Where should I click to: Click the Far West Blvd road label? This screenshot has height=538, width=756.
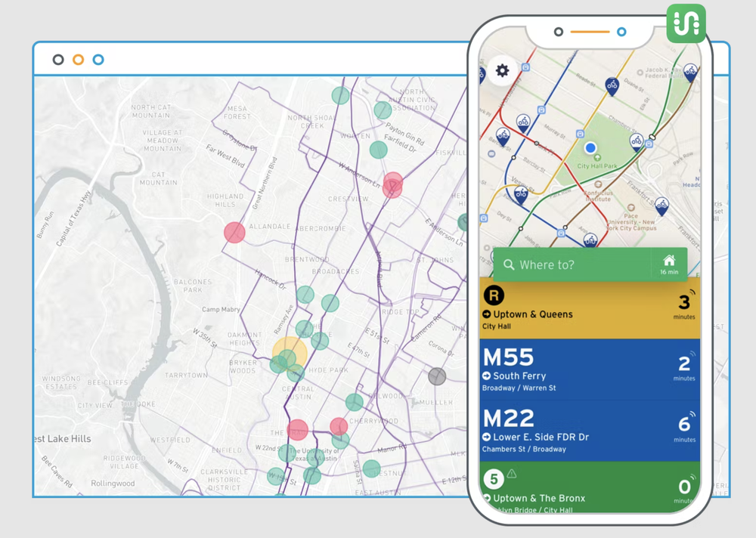225,155
